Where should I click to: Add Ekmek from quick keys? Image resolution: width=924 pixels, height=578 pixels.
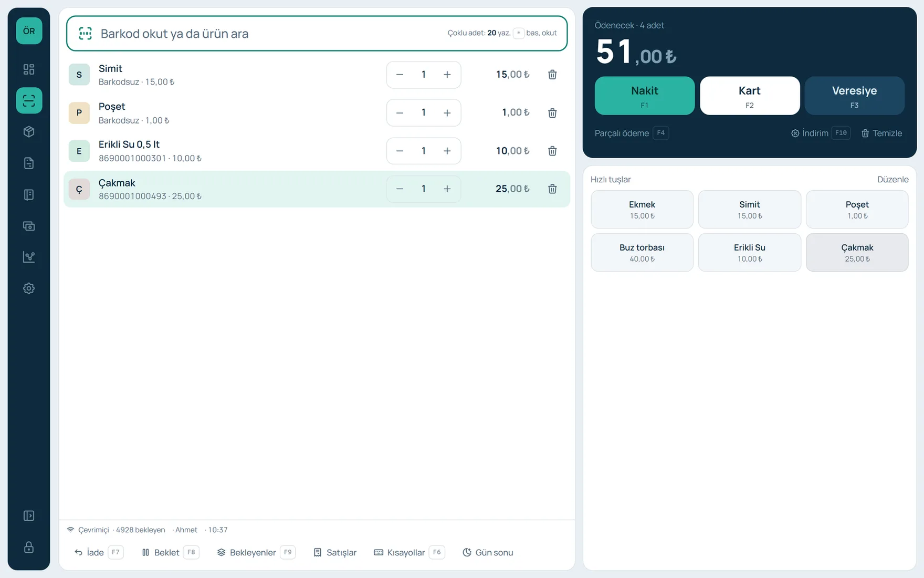pyautogui.click(x=642, y=209)
